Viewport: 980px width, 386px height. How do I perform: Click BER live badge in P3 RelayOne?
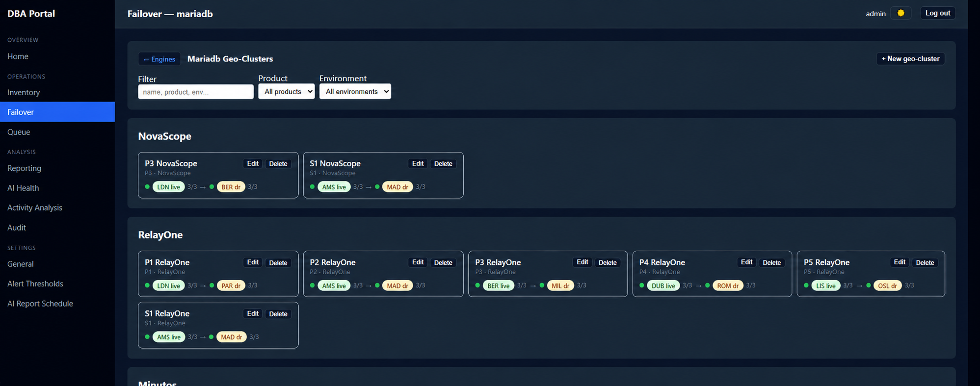click(499, 285)
